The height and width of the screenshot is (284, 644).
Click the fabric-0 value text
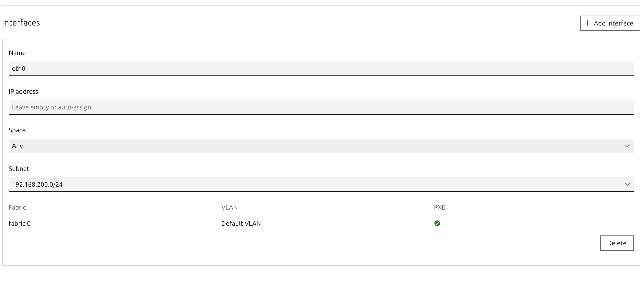click(x=20, y=223)
